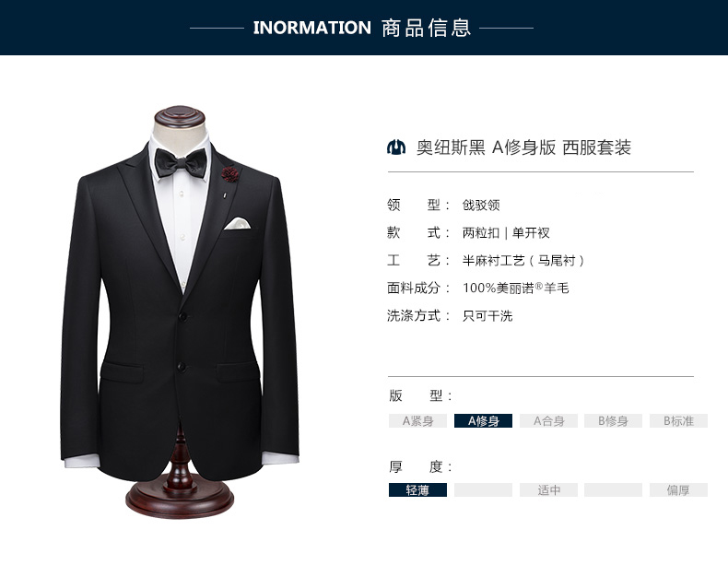The height and width of the screenshot is (565, 728).
Task: Click the black bow tie on mannequin
Action: 181,163
